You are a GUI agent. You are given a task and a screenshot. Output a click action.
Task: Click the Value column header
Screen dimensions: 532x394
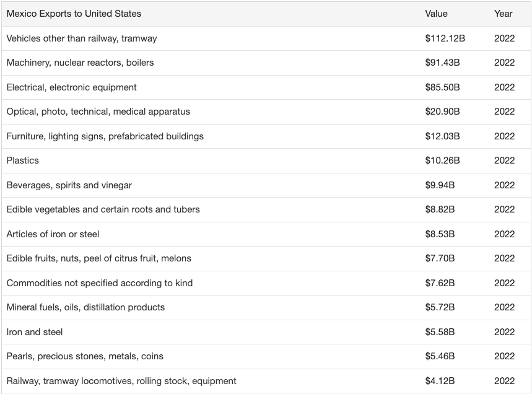click(x=436, y=14)
